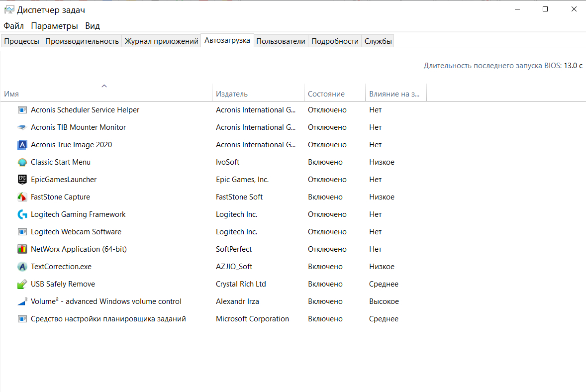Viewport: 586px width, 392px height.
Task: Sort by the Издатель column header
Action: [231, 94]
